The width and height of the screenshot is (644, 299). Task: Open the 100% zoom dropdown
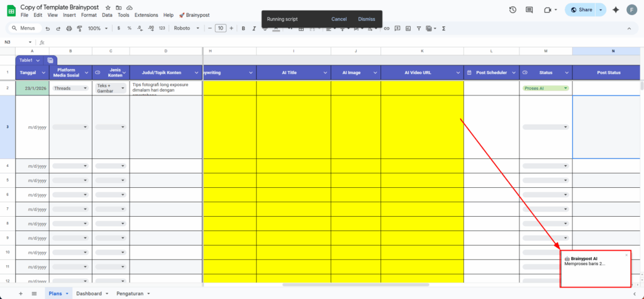point(97,28)
